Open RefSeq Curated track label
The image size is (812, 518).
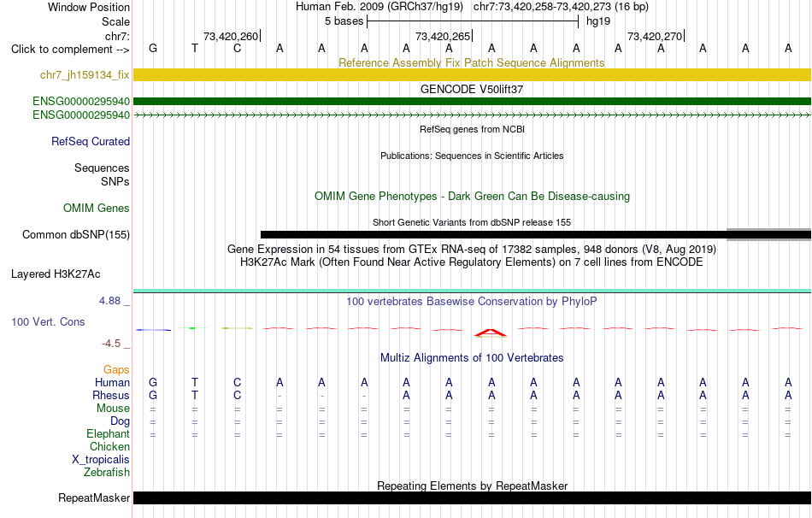[90, 141]
